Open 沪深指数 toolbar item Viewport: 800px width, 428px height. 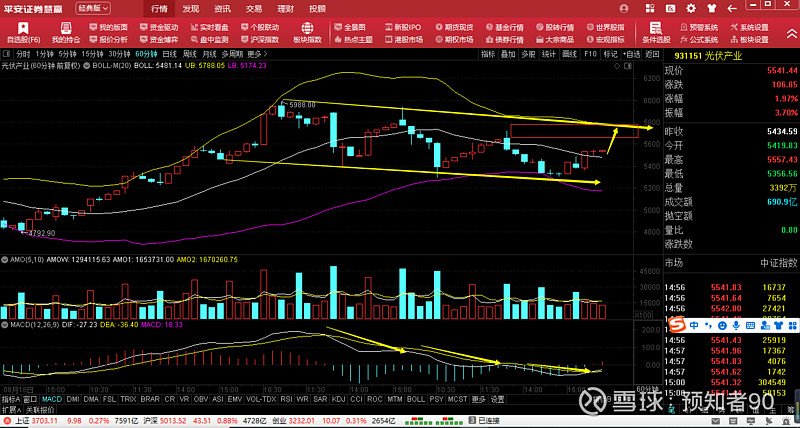point(260,39)
